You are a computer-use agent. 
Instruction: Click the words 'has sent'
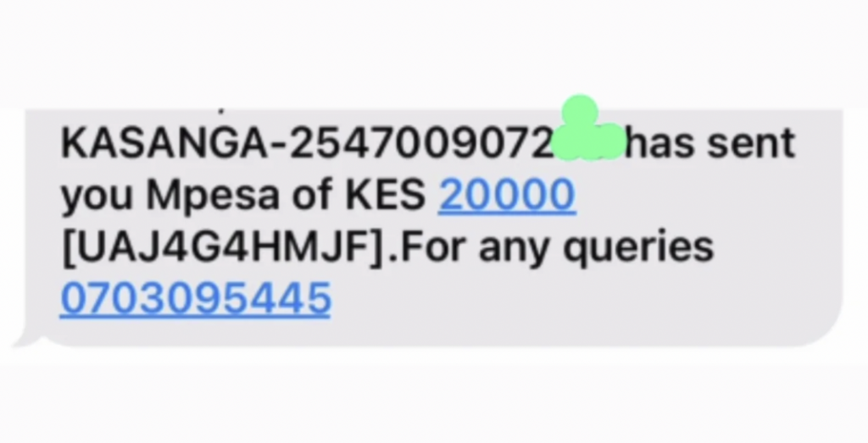pos(711,142)
